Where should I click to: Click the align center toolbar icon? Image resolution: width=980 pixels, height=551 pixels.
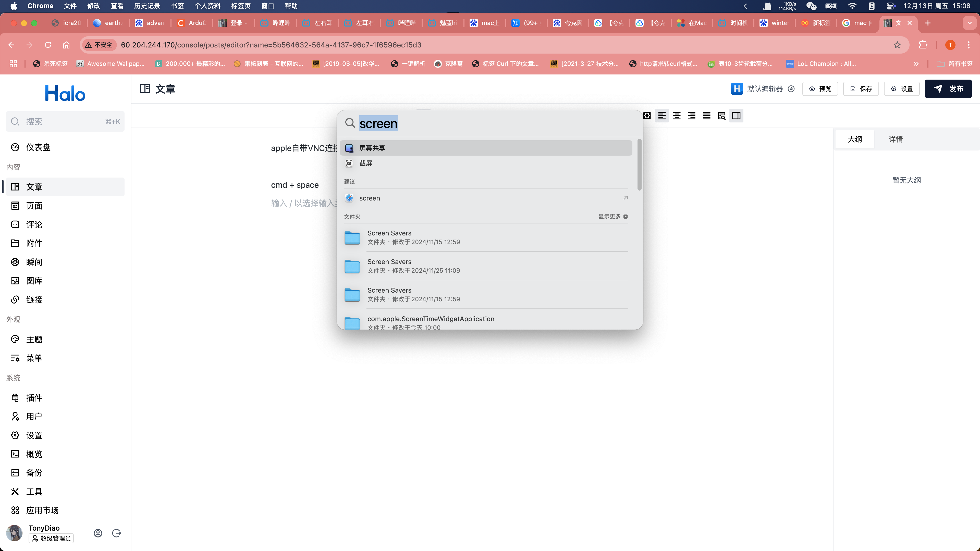click(676, 116)
